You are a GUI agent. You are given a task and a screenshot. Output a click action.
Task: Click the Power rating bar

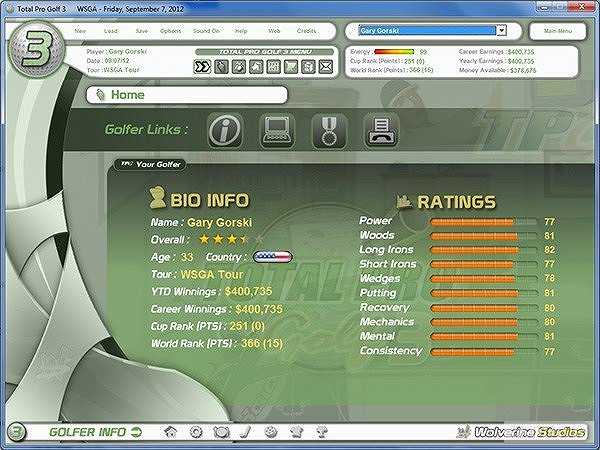(484, 222)
